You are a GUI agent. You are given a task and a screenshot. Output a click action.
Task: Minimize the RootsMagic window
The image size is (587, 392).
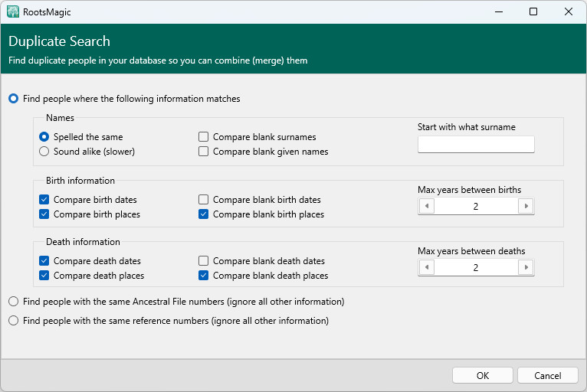click(499, 12)
